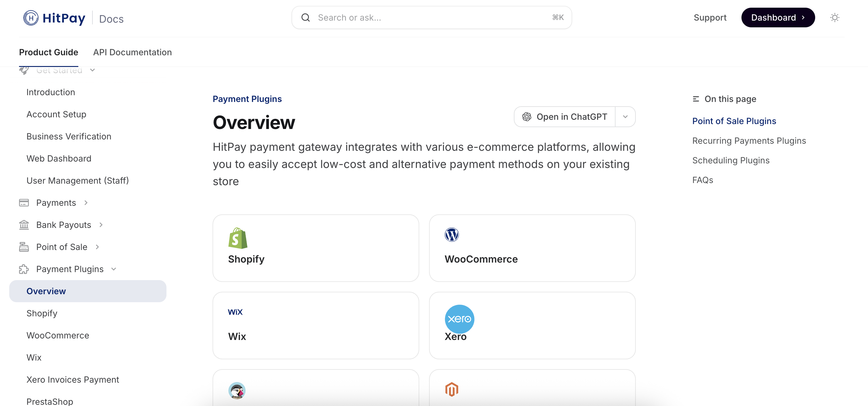Click the Payment Plugins puzzle icon
Screen dimensions: 868x406
[24, 269]
